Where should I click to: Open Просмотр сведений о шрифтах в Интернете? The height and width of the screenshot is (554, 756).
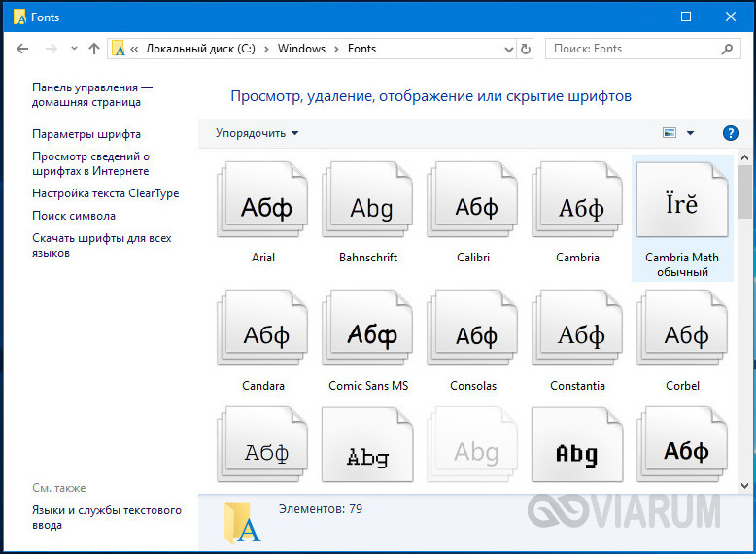pos(90,164)
